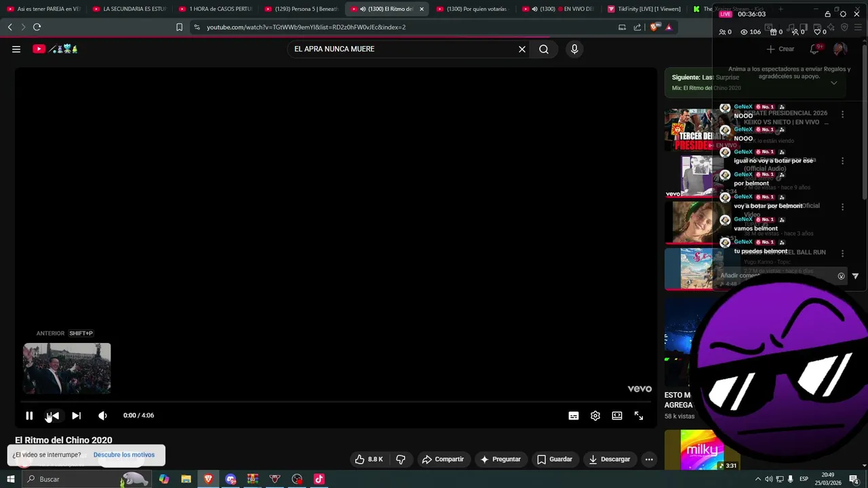Image resolution: width=868 pixels, height=488 pixels.
Task: Close the 'El Ritmo de' tab
Action: tap(422, 9)
